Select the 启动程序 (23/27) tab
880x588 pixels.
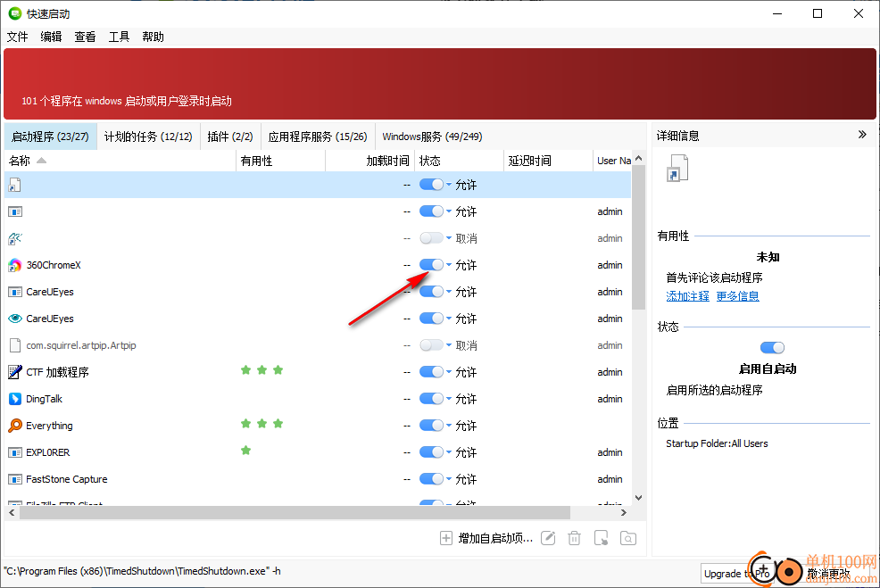click(51, 137)
